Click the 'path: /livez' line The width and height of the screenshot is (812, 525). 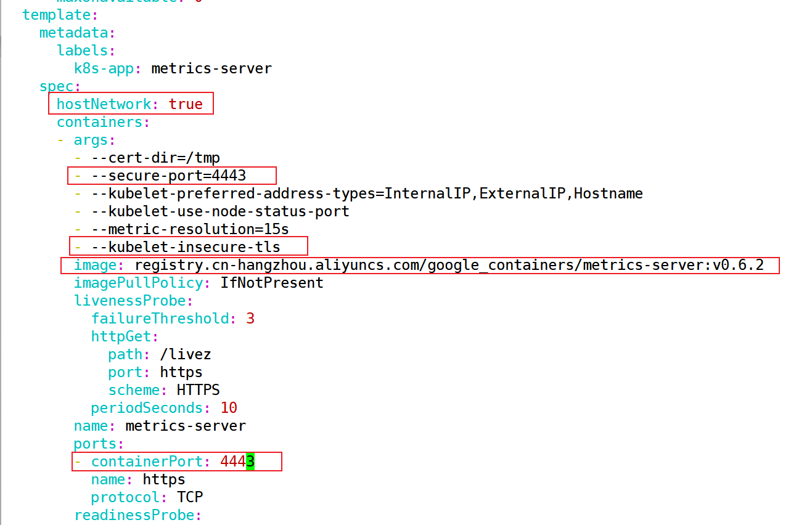tap(160, 354)
